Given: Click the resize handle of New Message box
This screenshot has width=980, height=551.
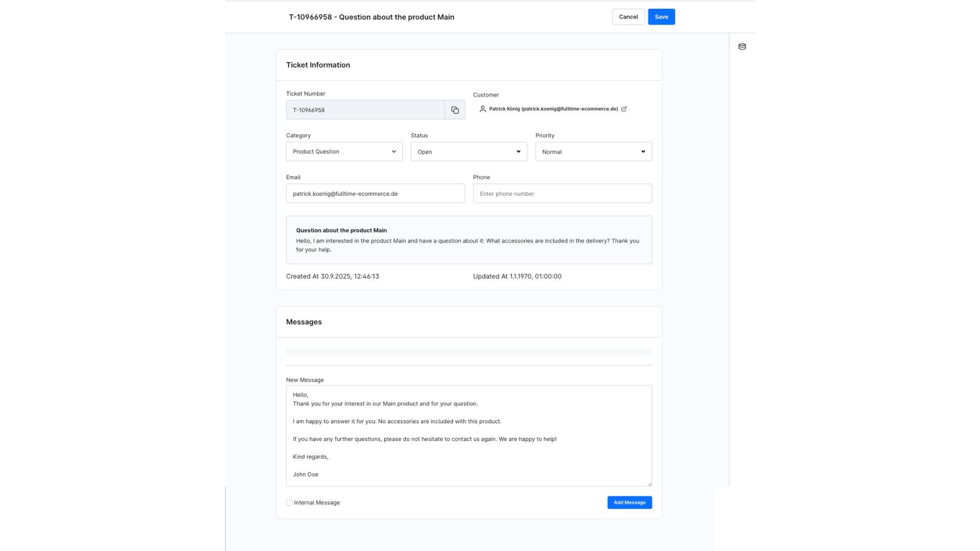Looking at the screenshot, I should (649, 484).
